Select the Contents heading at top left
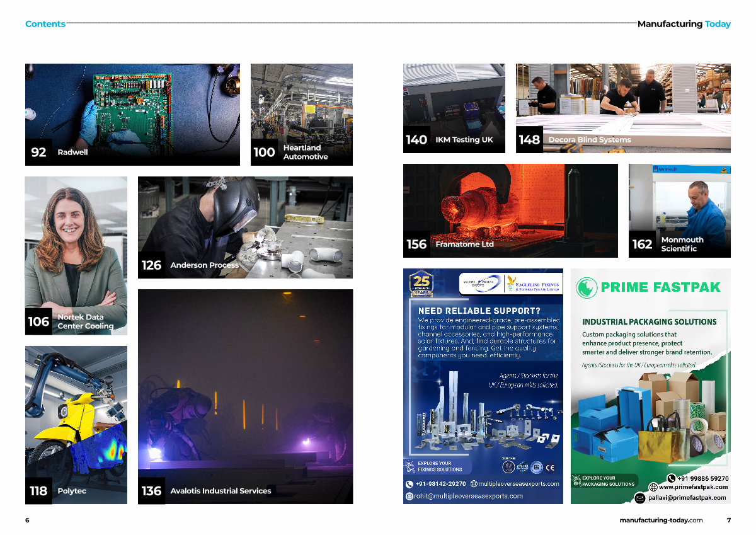Screen dimensions: 756x535 click(45, 24)
